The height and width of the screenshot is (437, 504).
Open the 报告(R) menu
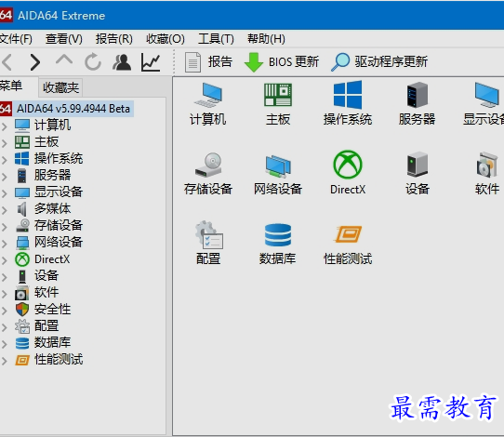114,39
